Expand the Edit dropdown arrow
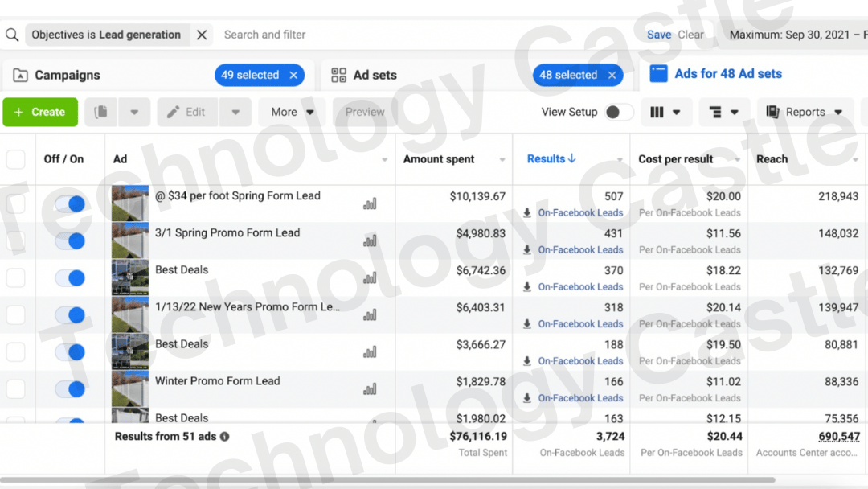The image size is (868, 489). click(235, 113)
